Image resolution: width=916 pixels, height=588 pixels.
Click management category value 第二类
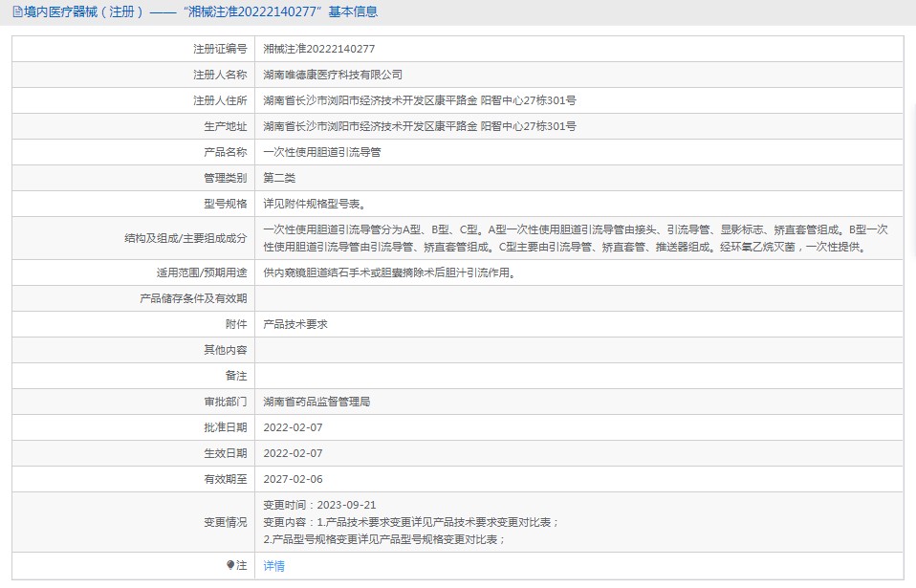[x=279, y=178]
